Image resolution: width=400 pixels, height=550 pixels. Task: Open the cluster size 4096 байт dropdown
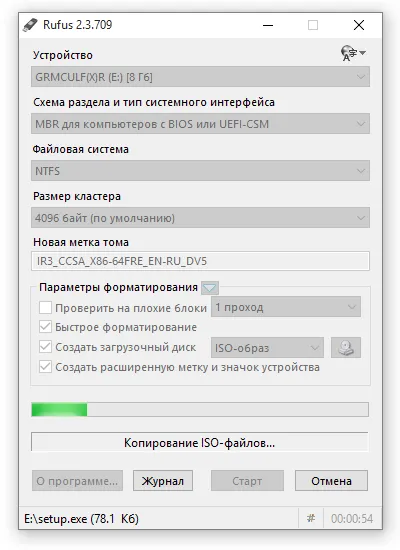click(200, 218)
